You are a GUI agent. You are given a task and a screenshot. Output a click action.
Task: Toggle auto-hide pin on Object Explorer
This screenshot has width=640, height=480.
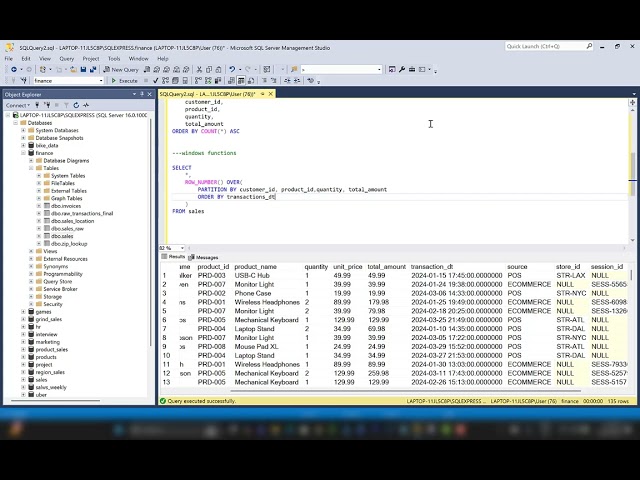point(142,94)
